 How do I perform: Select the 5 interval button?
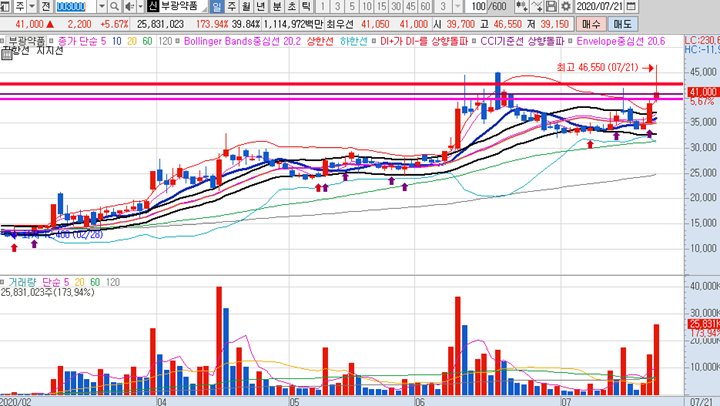pos(352,6)
